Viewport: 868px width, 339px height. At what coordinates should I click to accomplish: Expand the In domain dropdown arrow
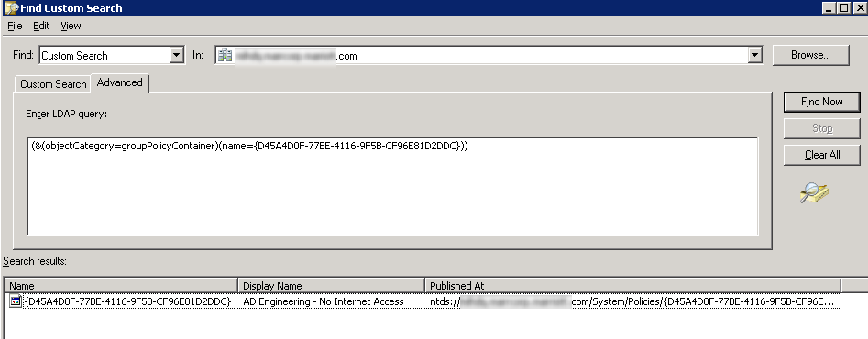coord(754,55)
